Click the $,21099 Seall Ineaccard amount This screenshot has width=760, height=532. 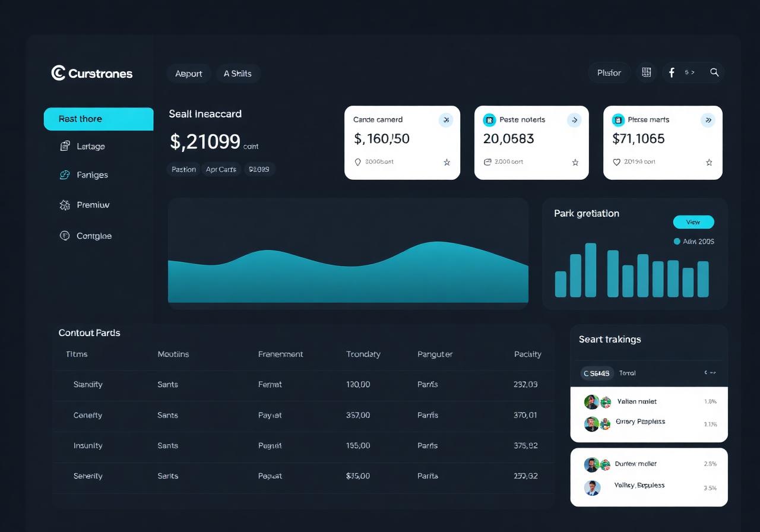click(x=205, y=141)
